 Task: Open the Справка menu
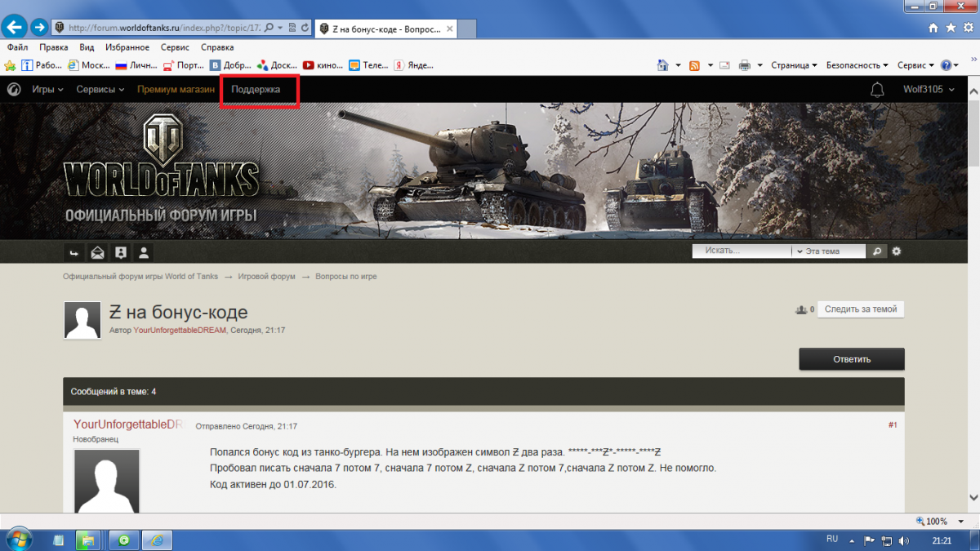coord(217,47)
